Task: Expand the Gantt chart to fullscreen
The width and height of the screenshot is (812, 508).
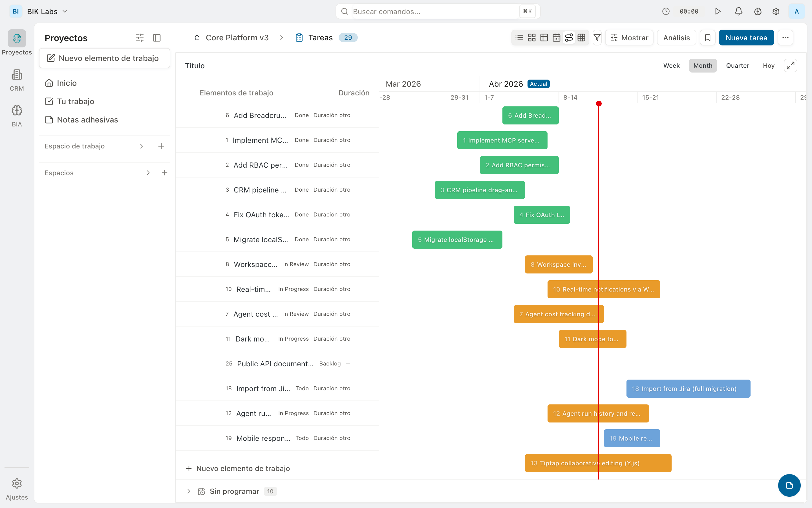Action: 790,65
